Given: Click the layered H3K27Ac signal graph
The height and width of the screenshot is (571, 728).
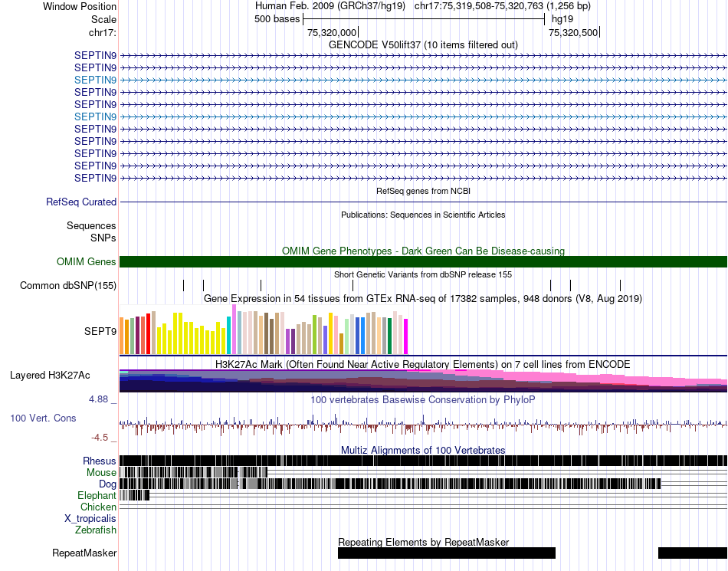Looking at the screenshot, I should (424, 381).
